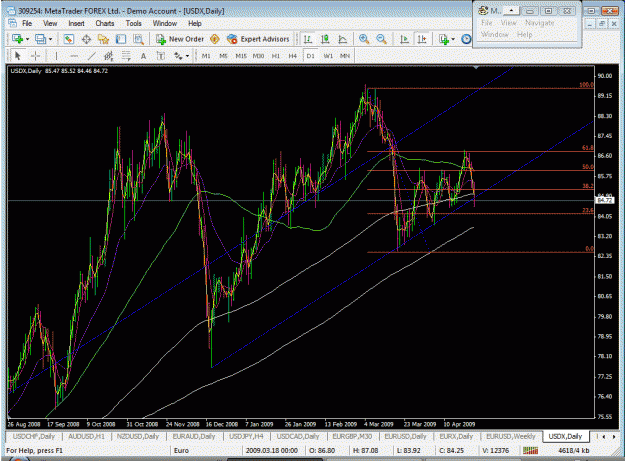
Task: Open Navigate menu in small M.. window
Action: click(540, 23)
